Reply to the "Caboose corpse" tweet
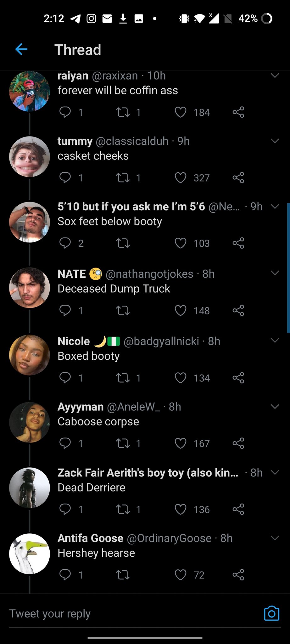Viewport: 290px width, 644px height. pos(65,443)
